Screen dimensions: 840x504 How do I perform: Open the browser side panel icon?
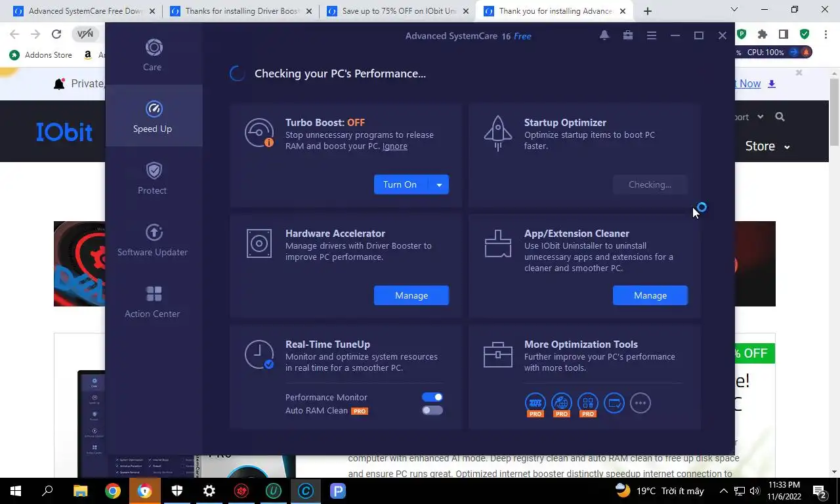tap(783, 34)
